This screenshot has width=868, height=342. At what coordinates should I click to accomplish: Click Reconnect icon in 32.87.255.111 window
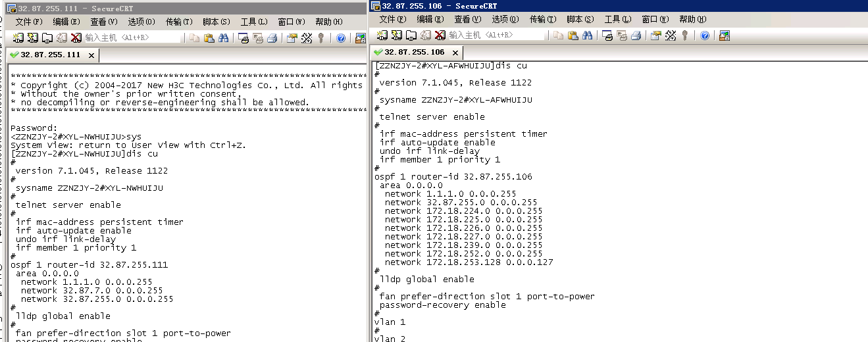click(x=62, y=38)
